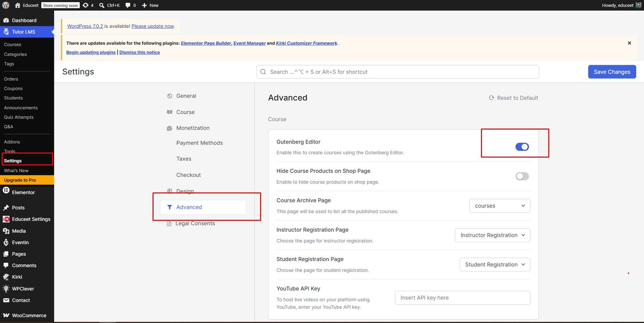The height and width of the screenshot is (323, 644).
Task: Click the Dashboard gauge icon in sidebar
Action: point(6,21)
